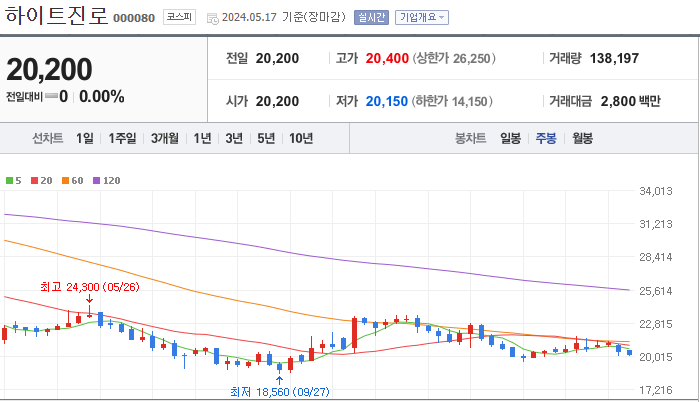Click the 고가 value 20,400
Screen dimensions: 700x402
click(x=387, y=58)
